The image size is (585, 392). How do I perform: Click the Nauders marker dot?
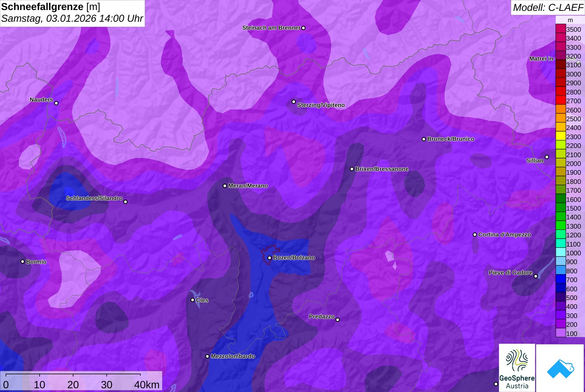point(56,103)
